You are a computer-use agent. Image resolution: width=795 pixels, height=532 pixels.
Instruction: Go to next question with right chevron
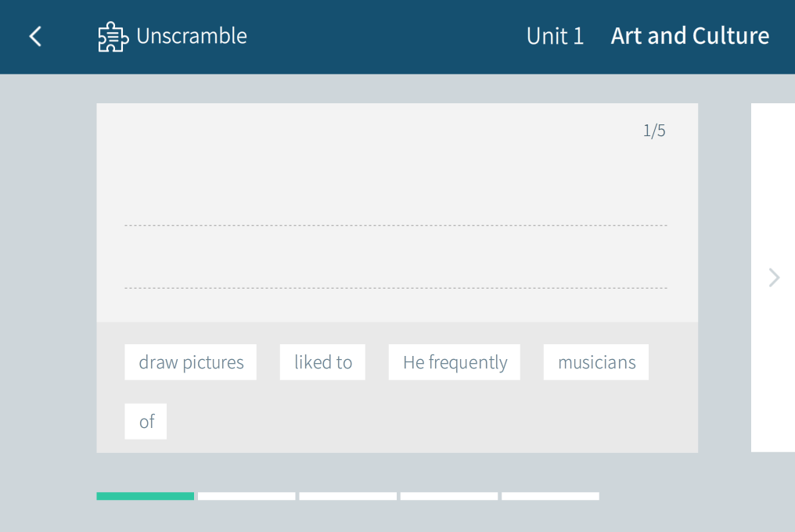(x=774, y=278)
